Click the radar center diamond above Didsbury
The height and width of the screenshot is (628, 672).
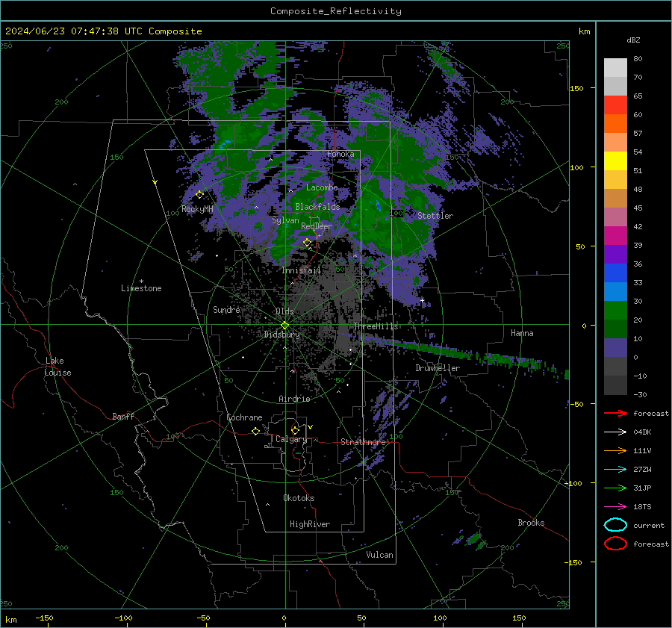click(x=284, y=326)
